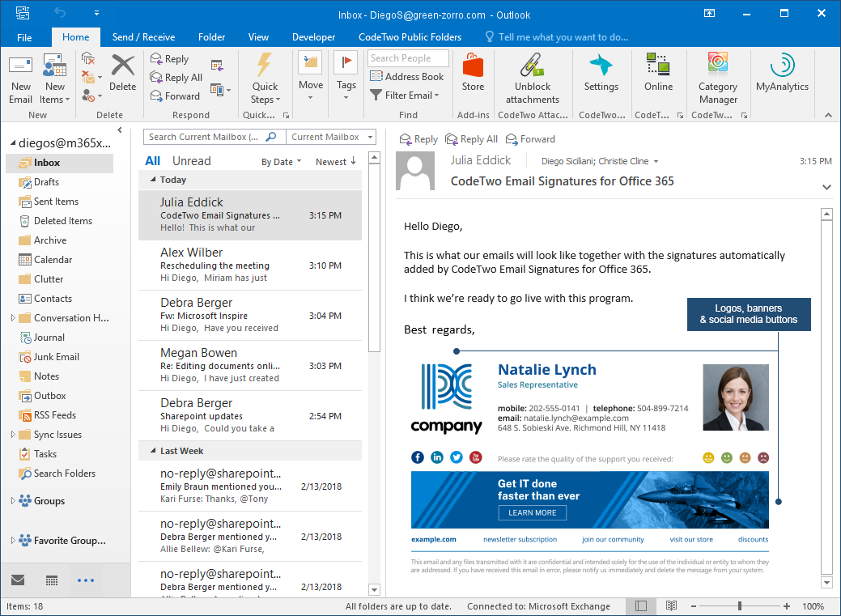Click the LEARN MORE banner button
The image size is (841, 616).
pos(532,513)
